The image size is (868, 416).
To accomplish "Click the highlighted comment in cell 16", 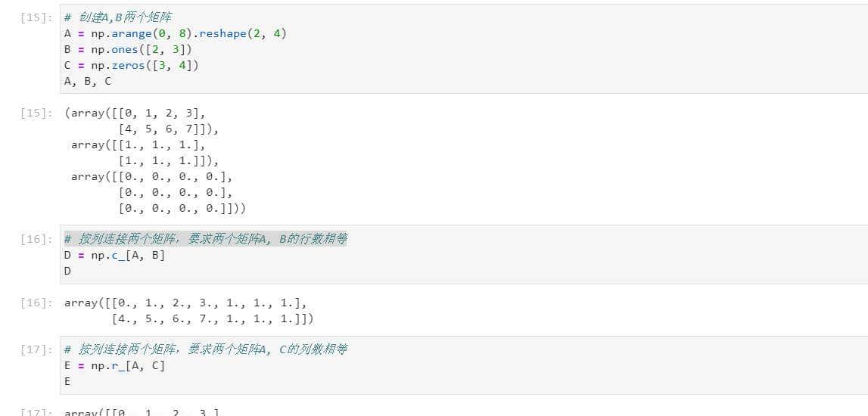I will (206, 239).
